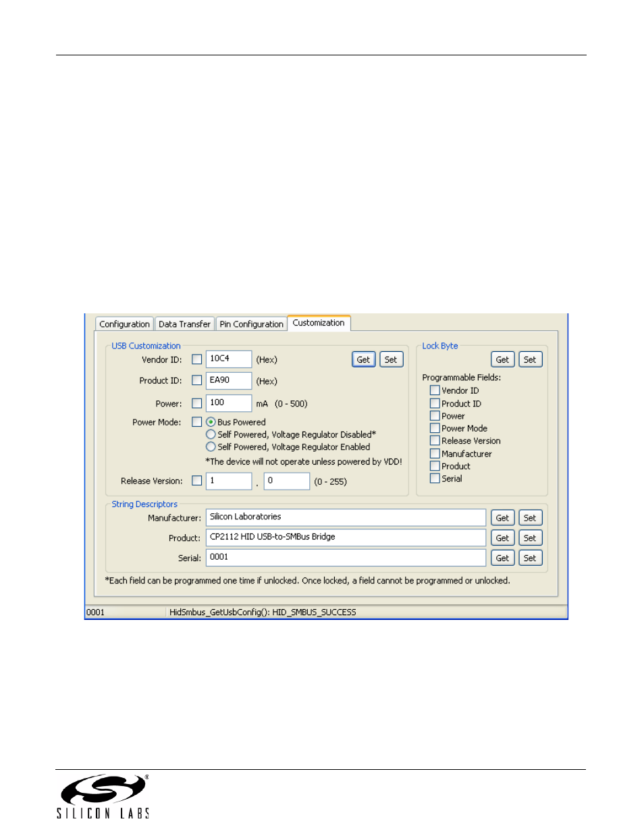Click the Serial string field
This screenshot has width=644, height=834.
coord(346,558)
